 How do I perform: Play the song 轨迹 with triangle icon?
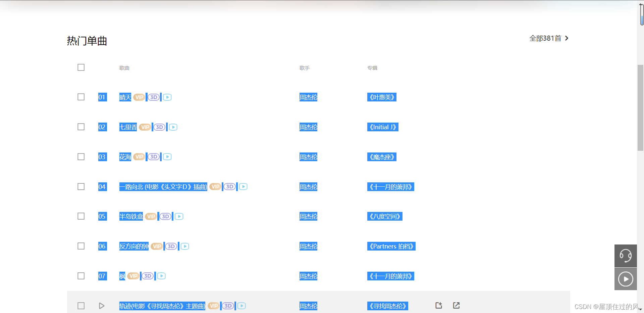(102, 306)
